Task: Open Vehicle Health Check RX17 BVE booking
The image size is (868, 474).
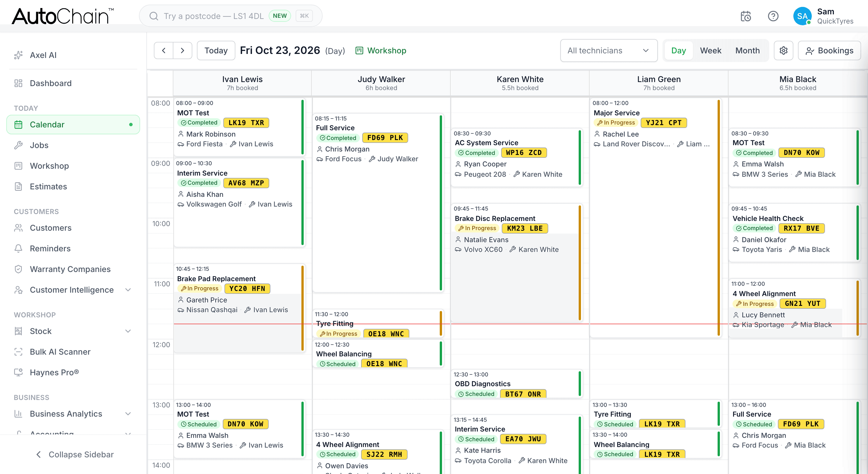Action: [x=794, y=232]
